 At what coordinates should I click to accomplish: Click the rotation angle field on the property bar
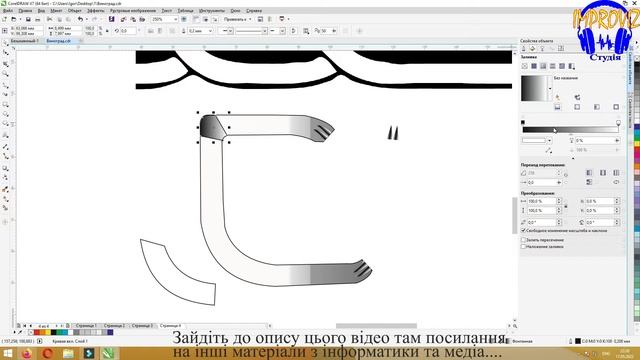[x=128, y=31]
